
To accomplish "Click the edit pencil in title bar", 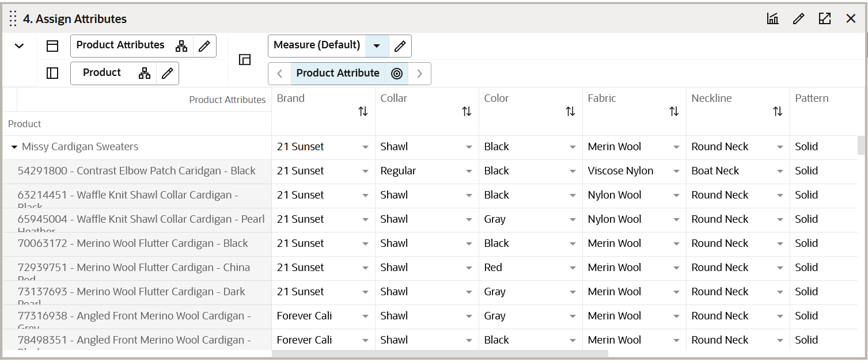I will click(x=798, y=18).
